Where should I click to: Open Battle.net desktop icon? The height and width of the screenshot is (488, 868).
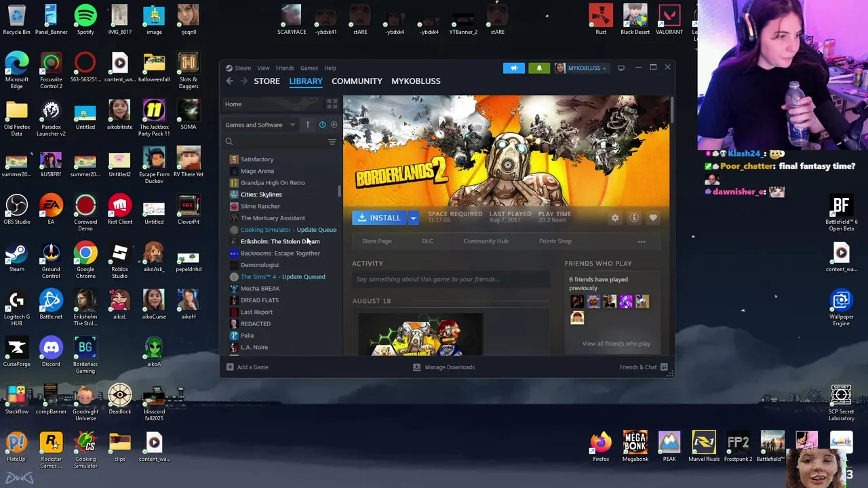pyautogui.click(x=51, y=304)
